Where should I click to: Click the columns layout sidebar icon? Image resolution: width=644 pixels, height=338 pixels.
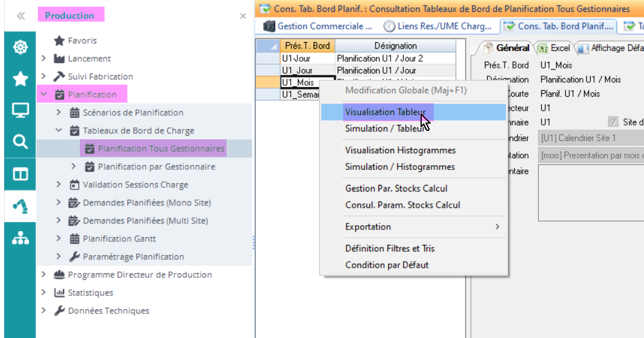(x=20, y=174)
